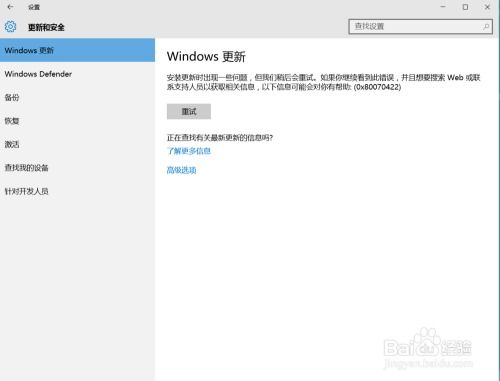Click the Windows 更新 heading text

tap(206, 56)
